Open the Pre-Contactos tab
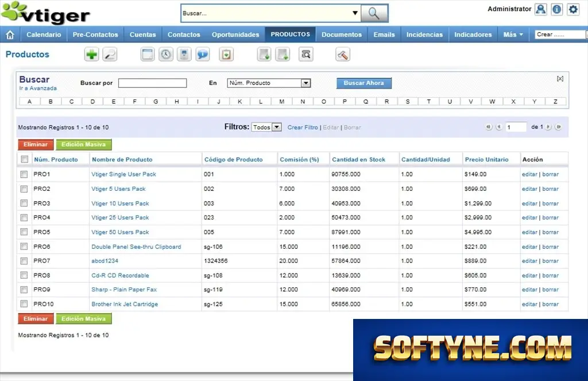Image resolution: width=588 pixels, height=381 pixels. pos(95,35)
